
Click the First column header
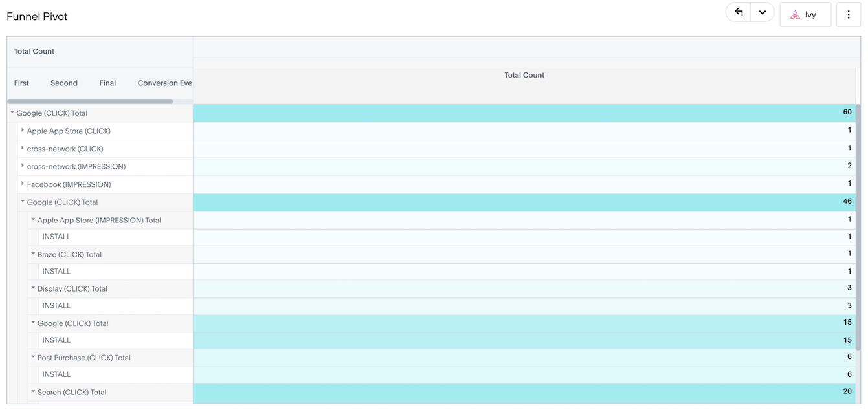(21, 83)
